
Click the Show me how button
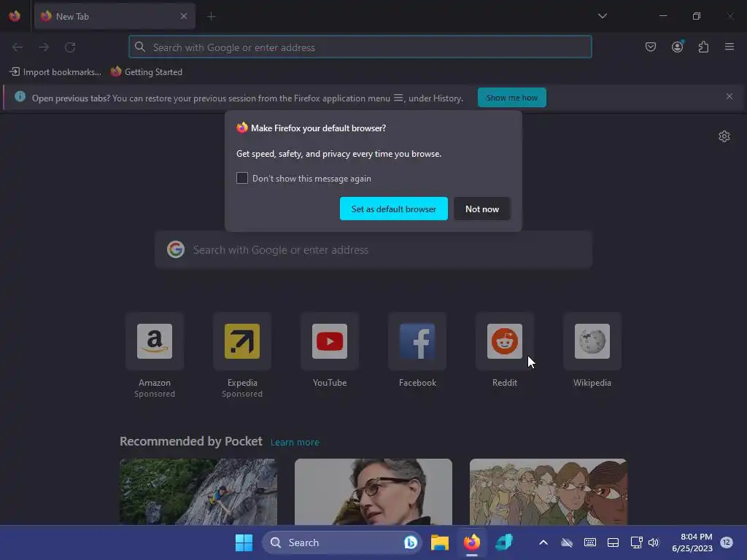(x=511, y=98)
